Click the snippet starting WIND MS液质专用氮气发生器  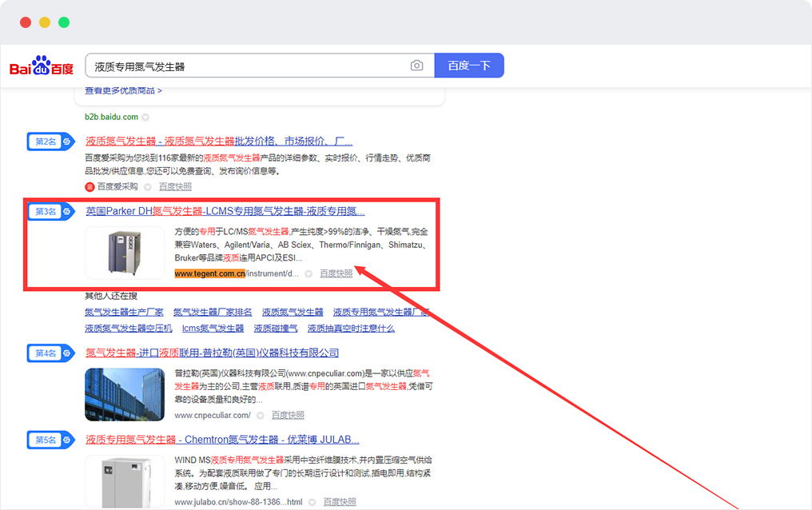pyautogui.click(x=304, y=473)
